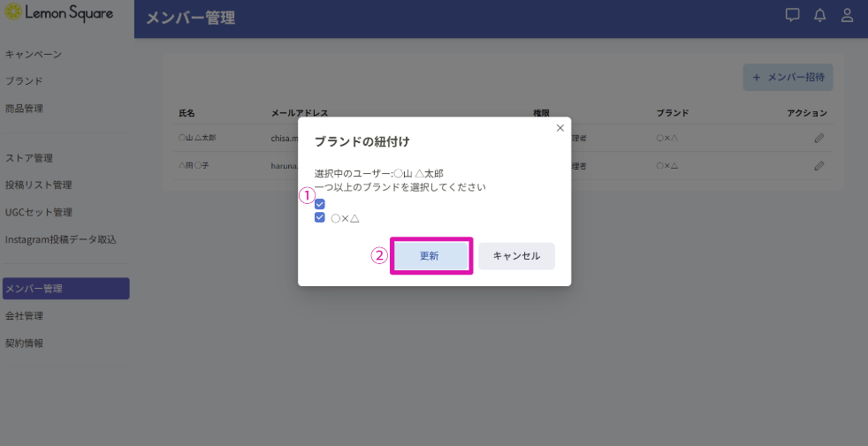Open ブランド in the sidebar
868x446 pixels.
tap(24, 81)
